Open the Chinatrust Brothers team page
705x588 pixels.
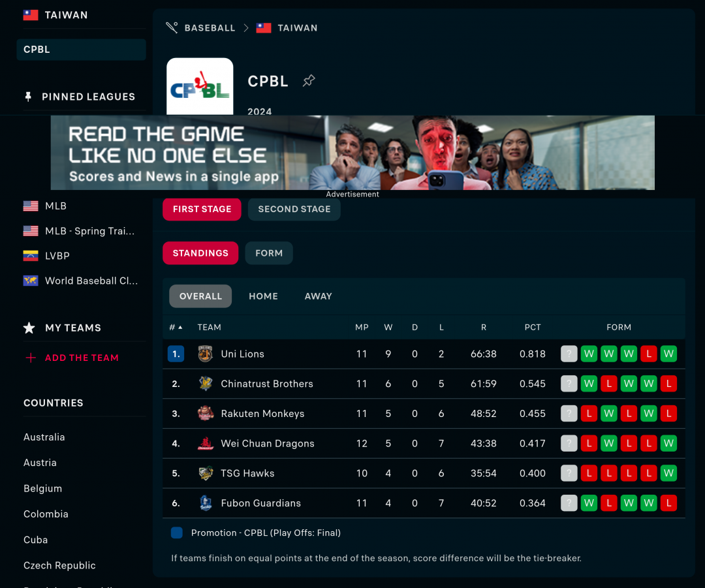[266, 384]
